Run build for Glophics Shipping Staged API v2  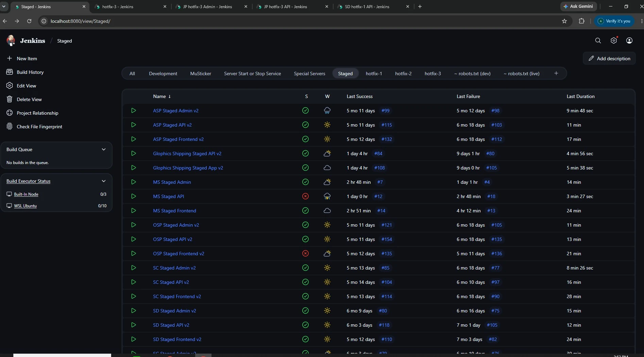[x=134, y=153]
